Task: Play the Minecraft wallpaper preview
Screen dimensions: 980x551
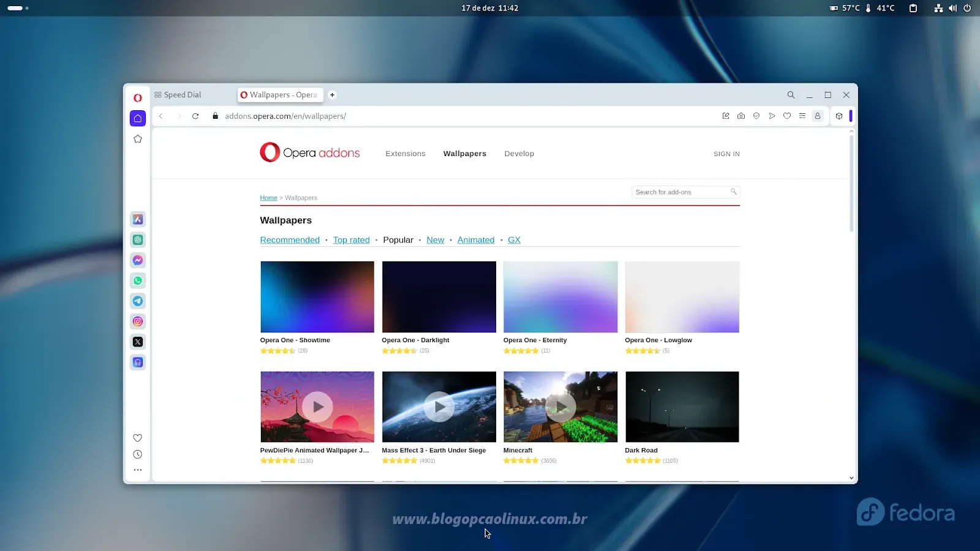Action: tap(560, 407)
